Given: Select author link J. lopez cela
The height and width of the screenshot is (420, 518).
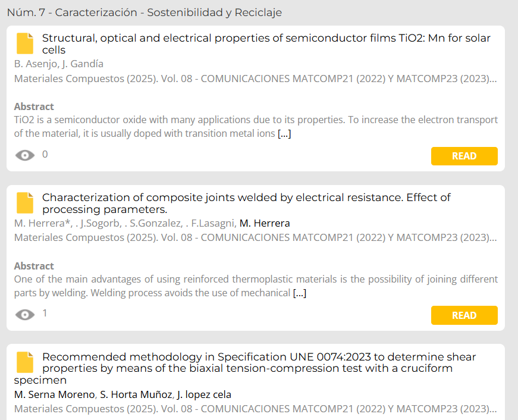Looking at the screenshot, I should pyautogui.click(x=204, y=394).
